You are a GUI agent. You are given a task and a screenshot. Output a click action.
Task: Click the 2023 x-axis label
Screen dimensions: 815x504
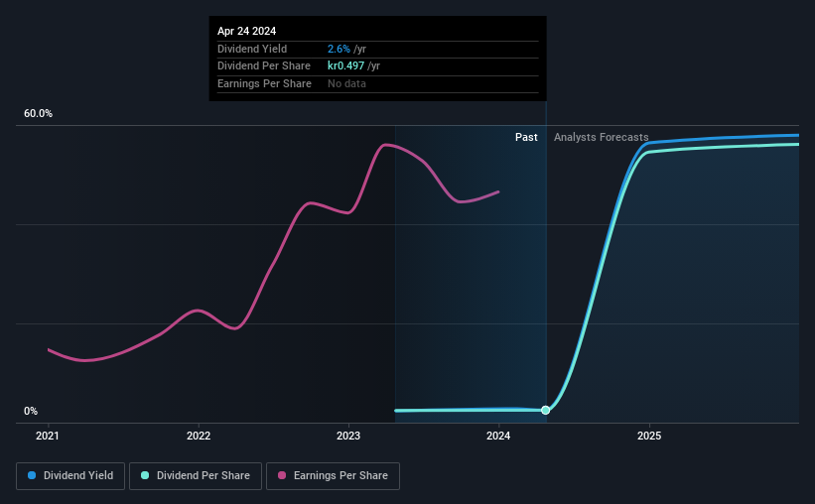[348, 436]
